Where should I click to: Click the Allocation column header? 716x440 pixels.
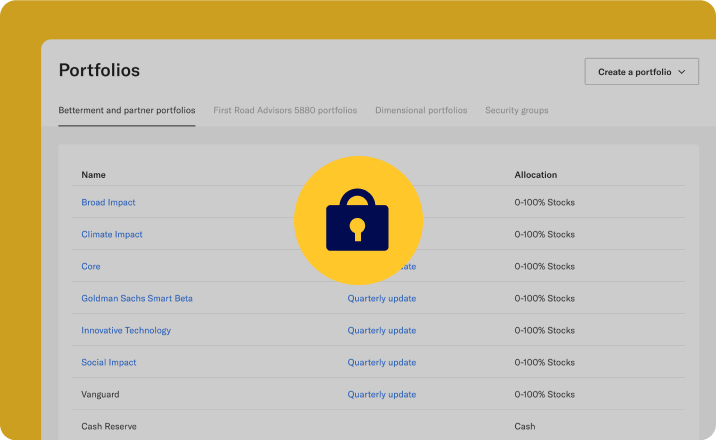tap(536, 175)
